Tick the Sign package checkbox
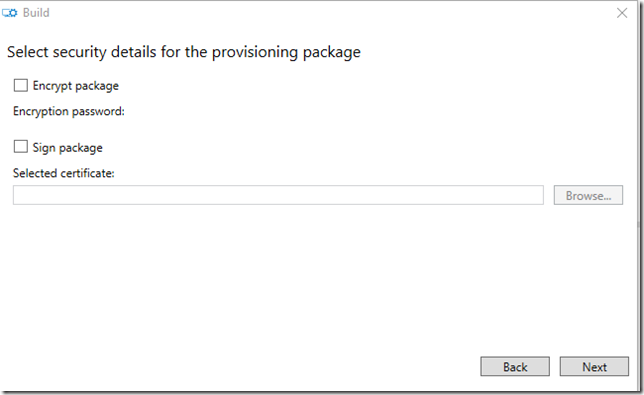Screen dimensions: 644x395 [x=21, y=147]
